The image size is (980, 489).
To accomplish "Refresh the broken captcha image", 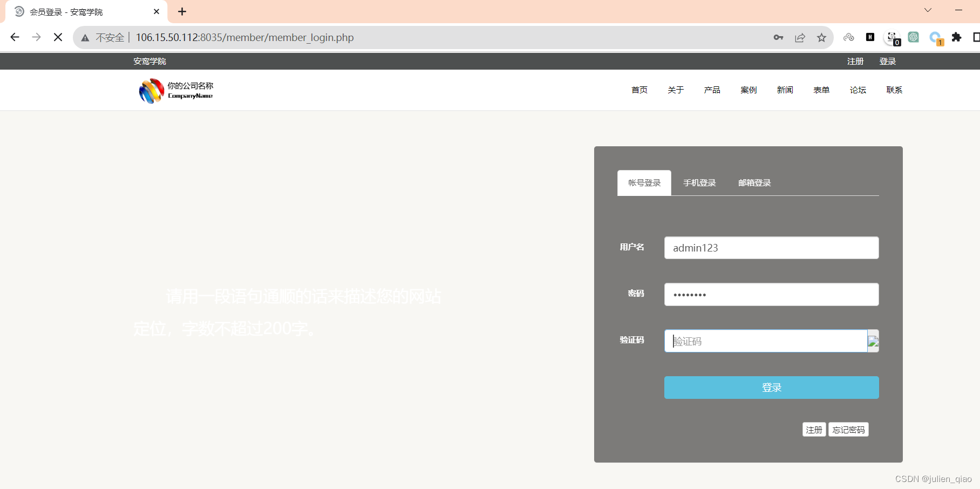I will [x=873, y=341].
